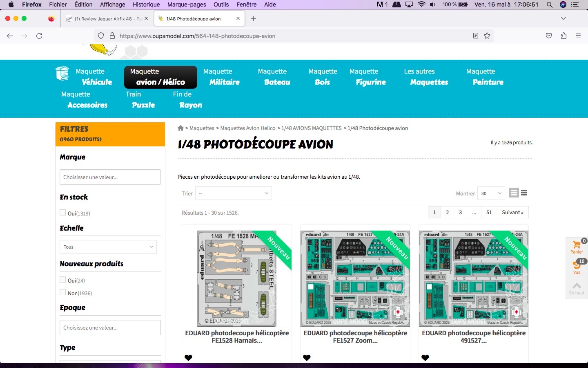The image size is (588, 368).
Task: Open the Pocket save icon
Action: (549, 36)
